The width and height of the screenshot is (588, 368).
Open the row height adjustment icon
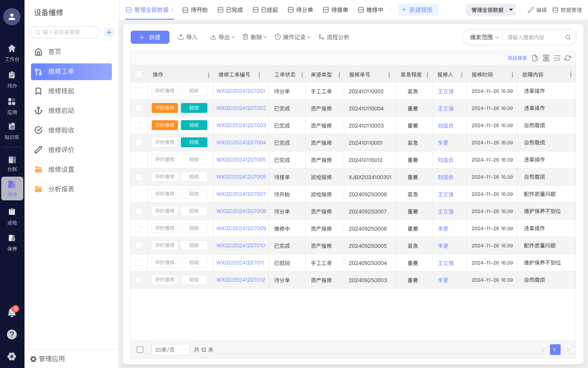pos(557,58)
